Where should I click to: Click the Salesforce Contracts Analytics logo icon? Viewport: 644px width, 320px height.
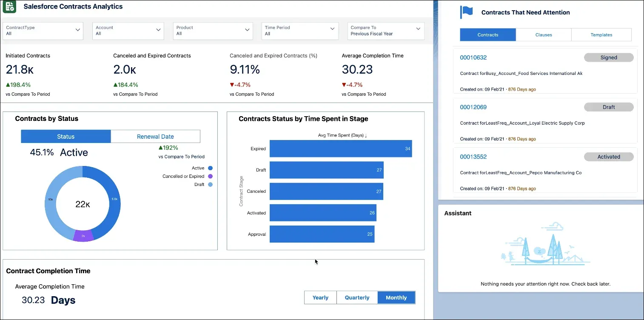(9, 7)
